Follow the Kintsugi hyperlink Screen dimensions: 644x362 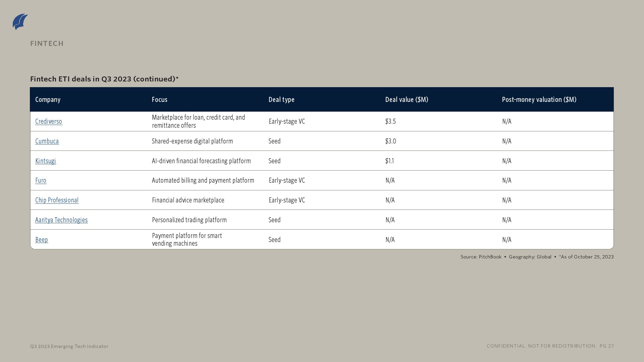[x=46, y=161]
